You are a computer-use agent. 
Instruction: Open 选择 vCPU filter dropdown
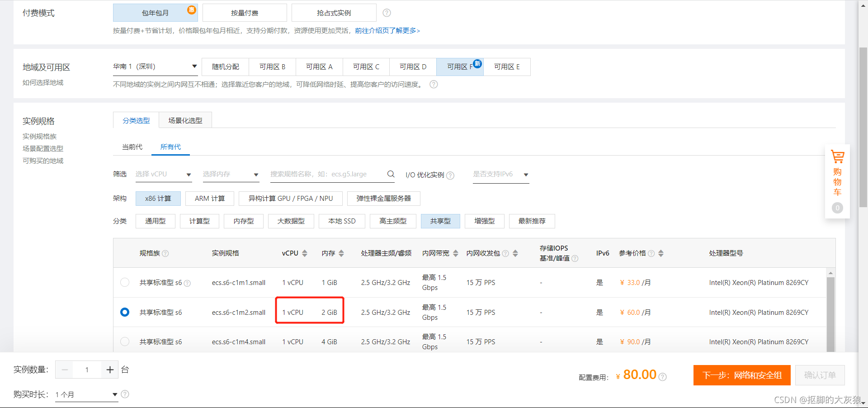tap(164, 174)
